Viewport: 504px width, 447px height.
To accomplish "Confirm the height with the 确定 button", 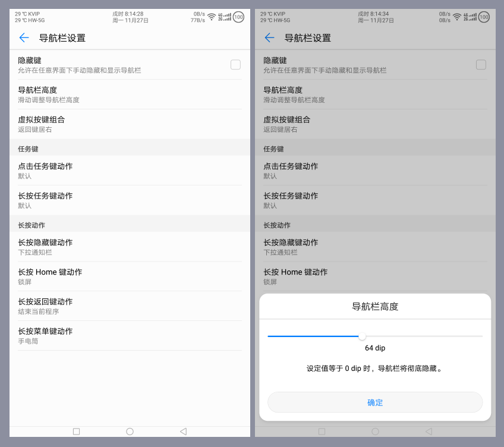I will pos(375,402).
